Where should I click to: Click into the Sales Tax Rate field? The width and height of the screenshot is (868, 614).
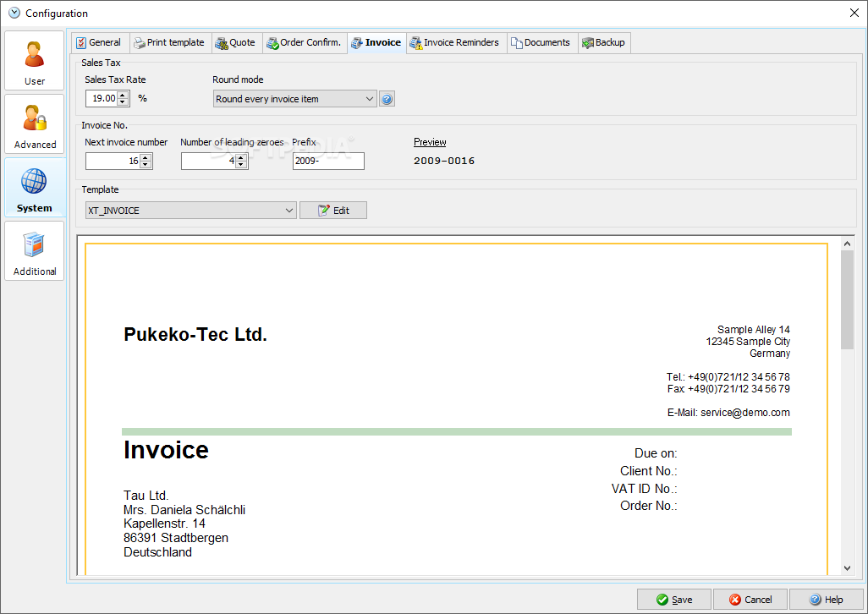pos(102,98)
